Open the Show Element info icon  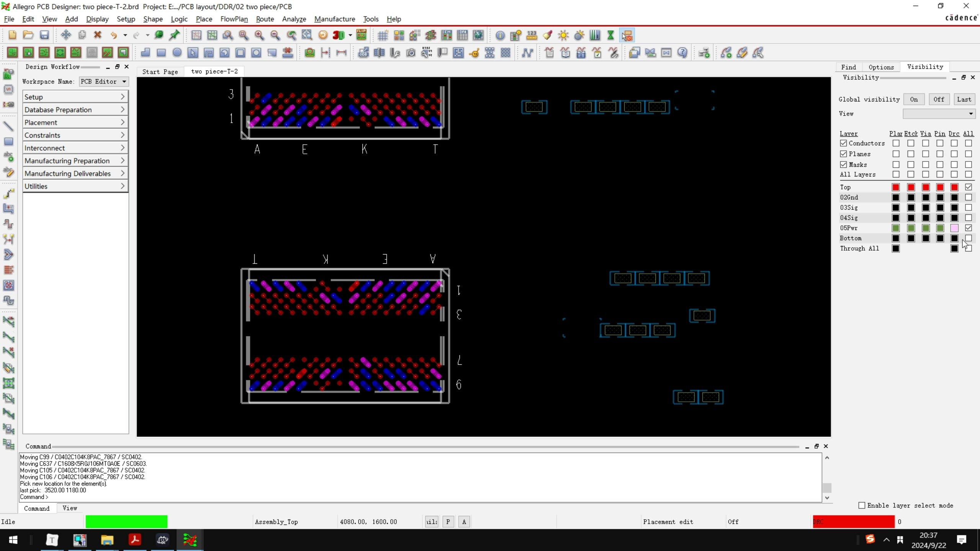coord(500,36)
